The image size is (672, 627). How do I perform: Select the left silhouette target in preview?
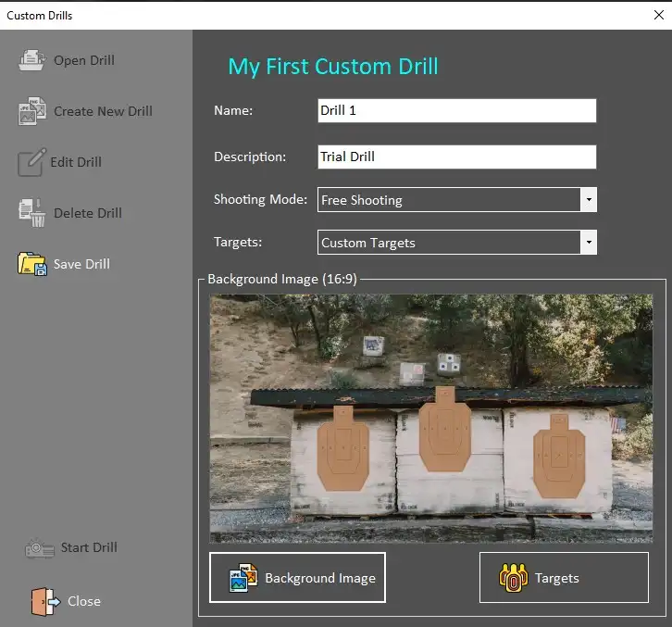click(x=343, y=449)
